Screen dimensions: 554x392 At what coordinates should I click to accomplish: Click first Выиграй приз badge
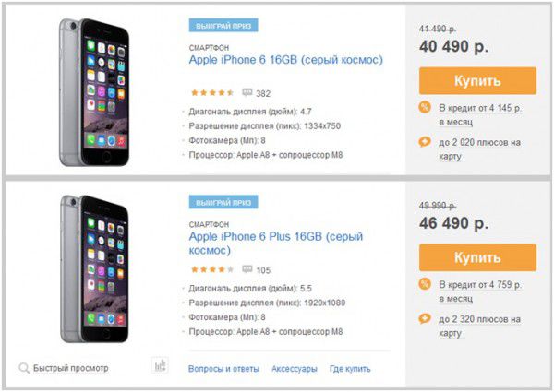223,26
